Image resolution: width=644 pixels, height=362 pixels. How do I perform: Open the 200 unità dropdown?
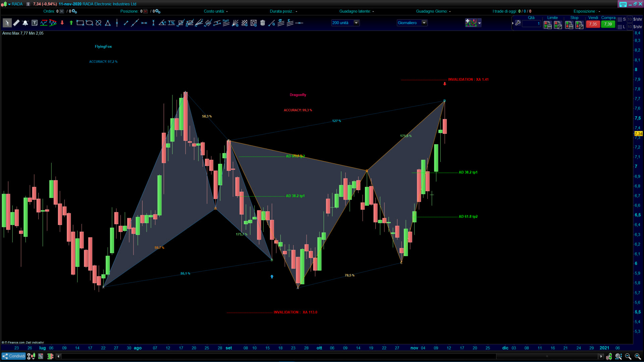[356, 23]
